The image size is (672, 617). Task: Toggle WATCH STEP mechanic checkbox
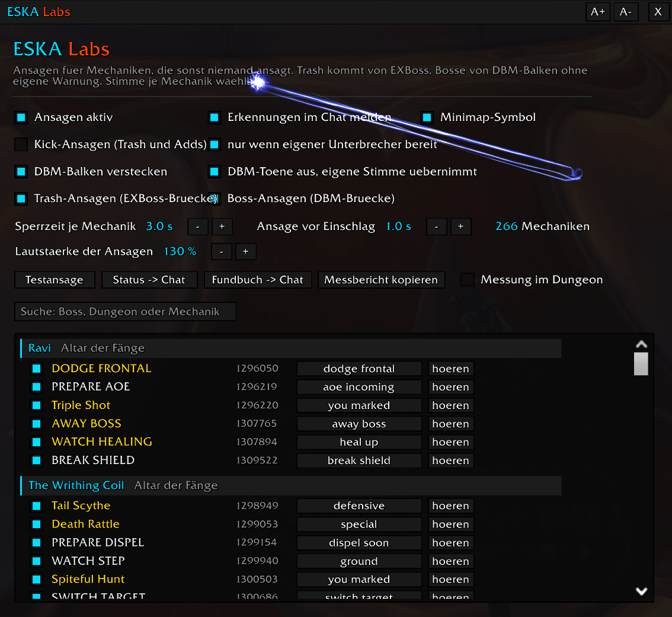[x=36, y=561]
